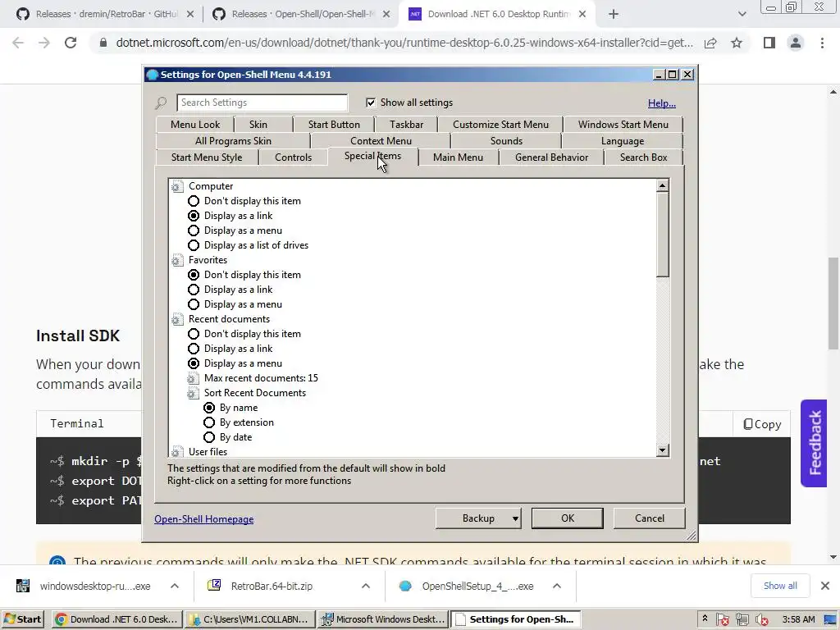Click the Favorites setting gear icon
The width and height of the screenshot is (840, 630).
coord(177,260)
